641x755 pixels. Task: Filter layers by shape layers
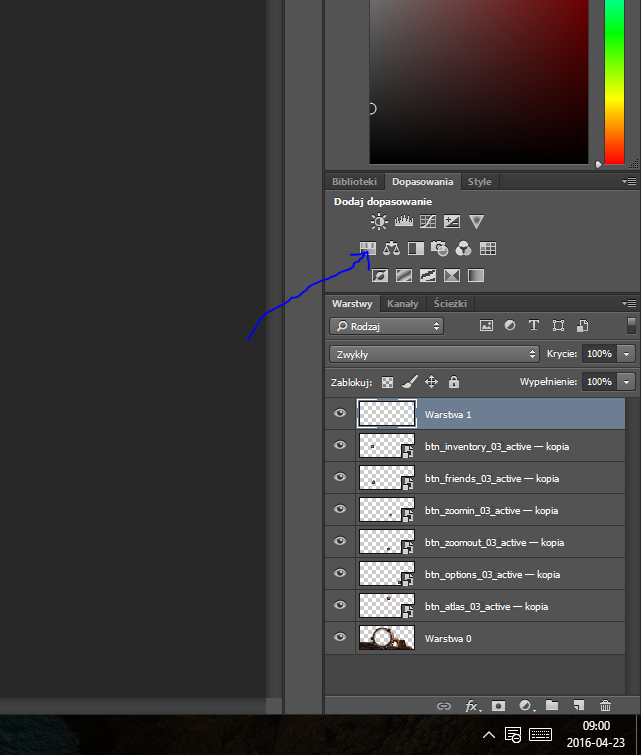tap(558, 326)
